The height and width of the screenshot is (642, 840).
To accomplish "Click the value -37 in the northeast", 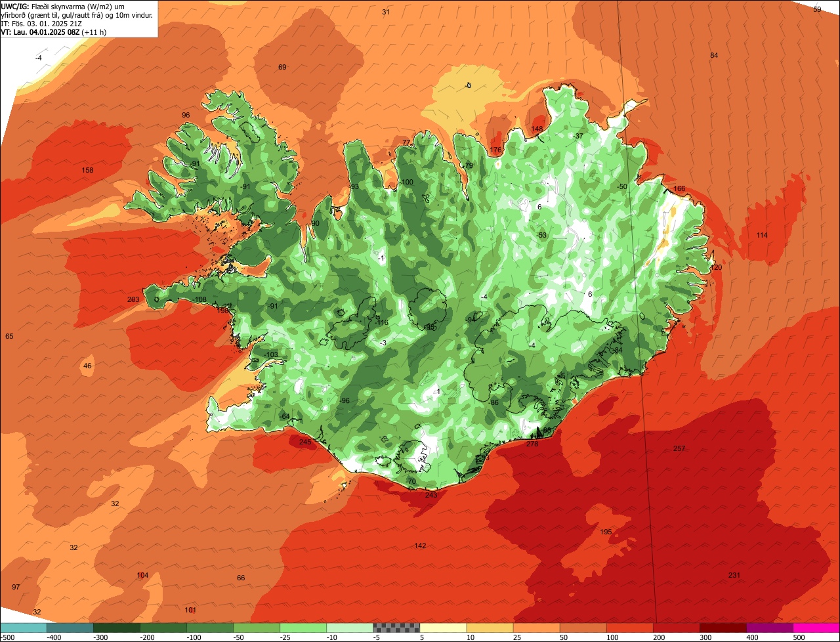I will pos(577,136).
